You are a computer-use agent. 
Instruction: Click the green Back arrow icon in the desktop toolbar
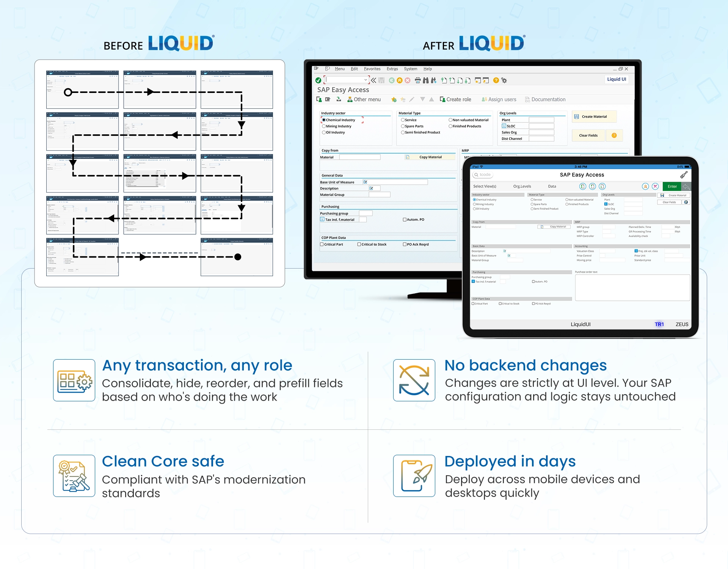coord(392,80)
